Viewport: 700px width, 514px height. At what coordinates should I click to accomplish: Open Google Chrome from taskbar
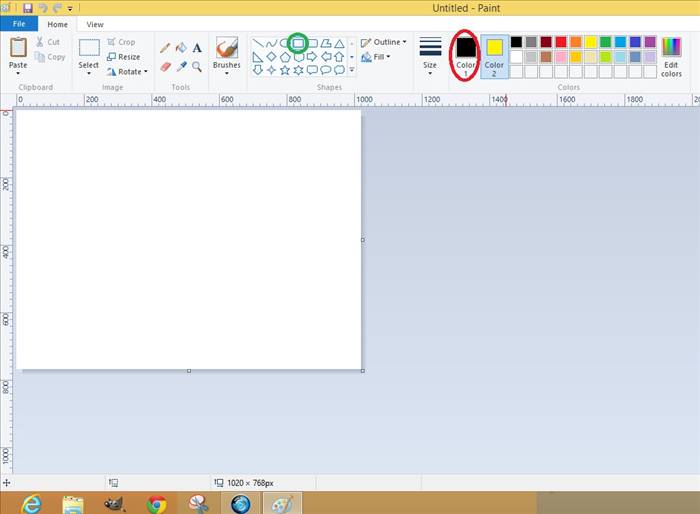[157, 505]
